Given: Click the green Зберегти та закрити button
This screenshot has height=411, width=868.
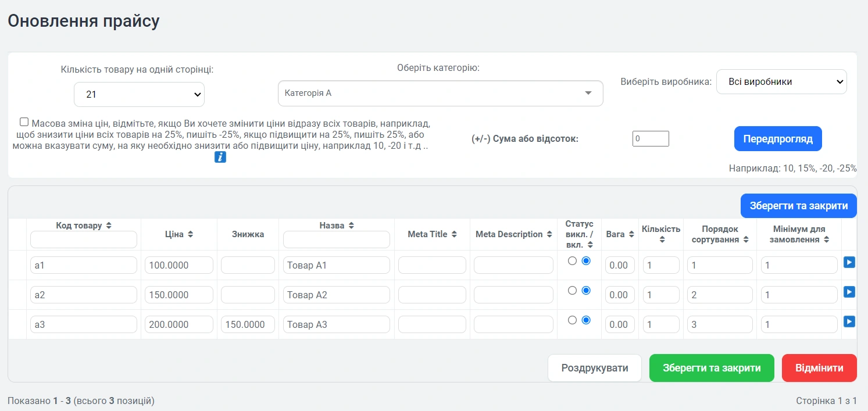Looking at the screenshot, I should (x=711, y=368).
